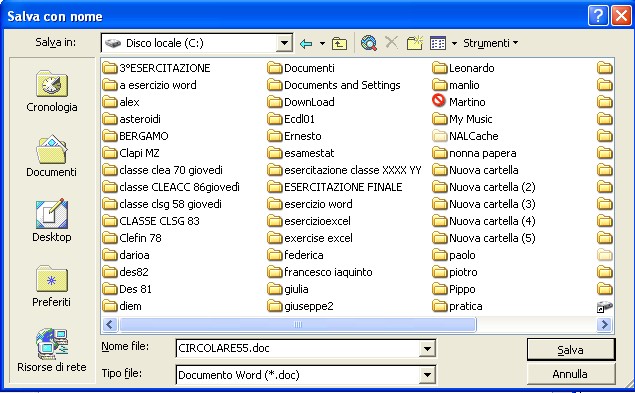Image resolution: width=635 pixels, height=393 pixels.
Task: Select the Clefin 78 folder
Action: pyautogui.click(x=132, y=238)
